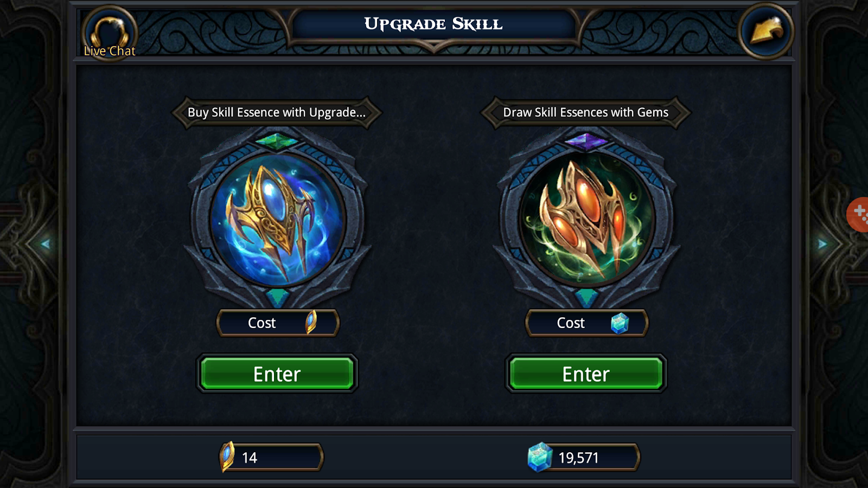Tap the right Cost label box
The image size is (868, 488).
(586, 323)
